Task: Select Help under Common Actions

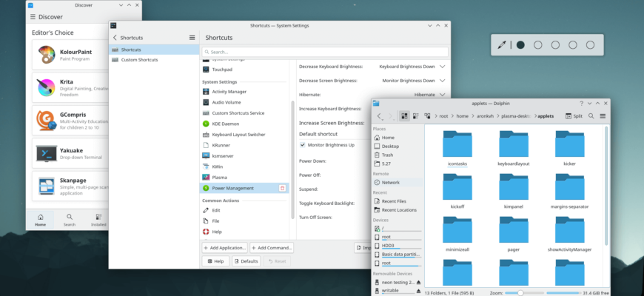Action: pos(244,232)
